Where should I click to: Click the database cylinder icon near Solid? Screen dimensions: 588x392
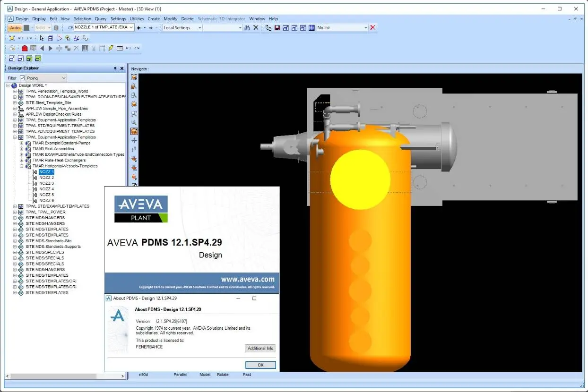56,28
